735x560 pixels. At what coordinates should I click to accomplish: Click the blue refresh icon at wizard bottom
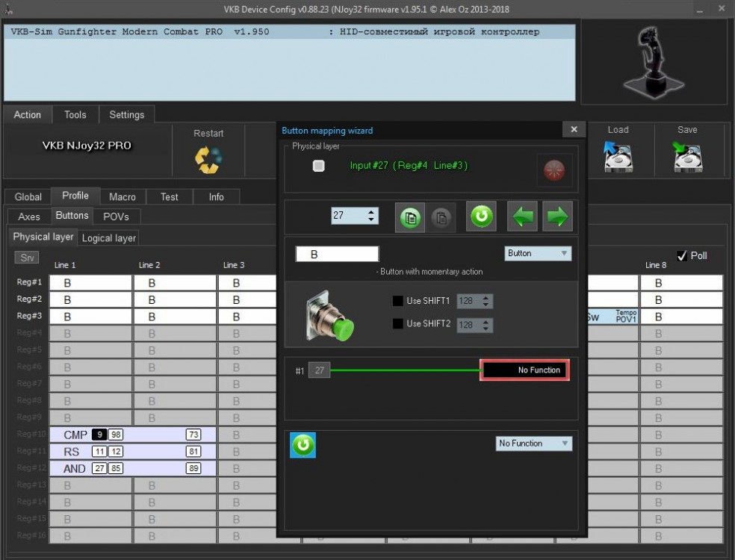click(303, 445)
